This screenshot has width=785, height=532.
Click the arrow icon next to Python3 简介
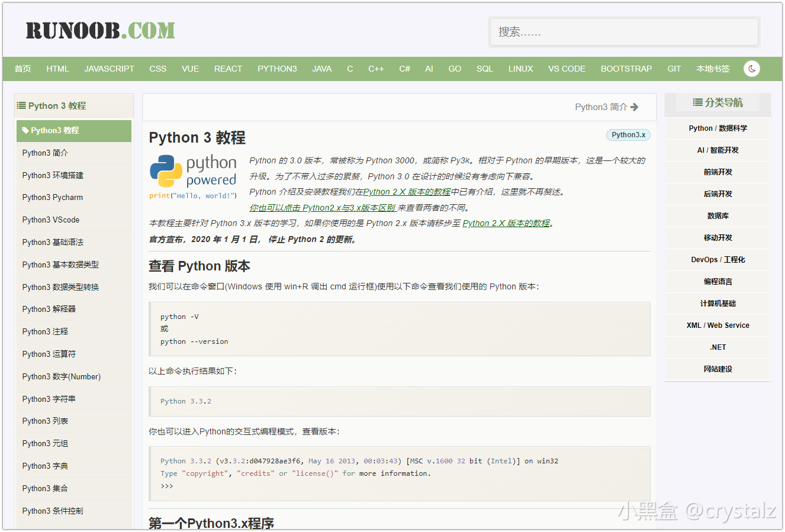[x=635, y=107]
